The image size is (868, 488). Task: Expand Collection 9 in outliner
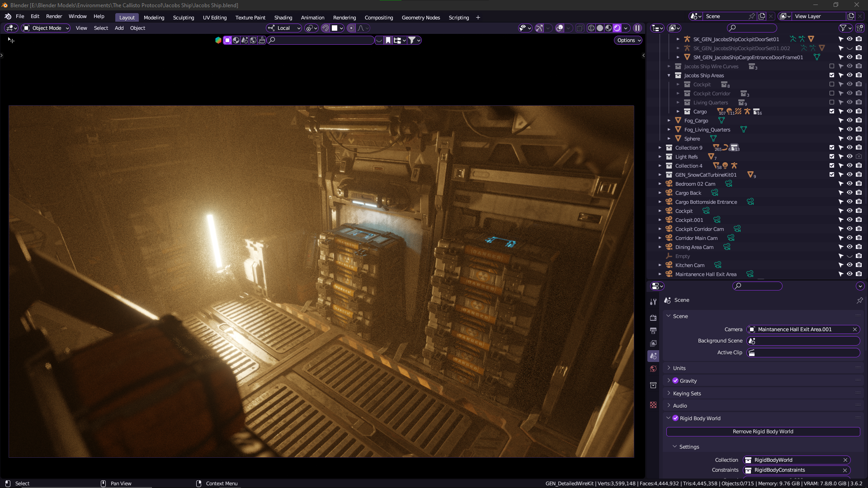pos(660,148)
